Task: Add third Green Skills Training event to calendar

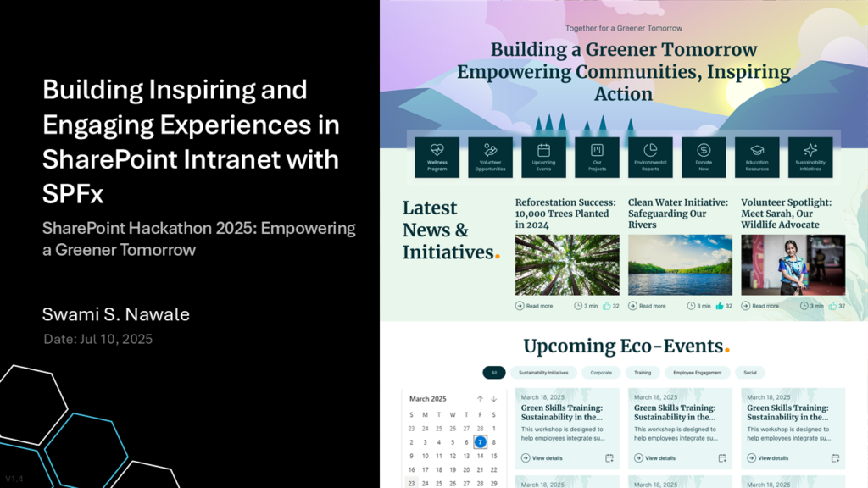Action: coord(835,458)
